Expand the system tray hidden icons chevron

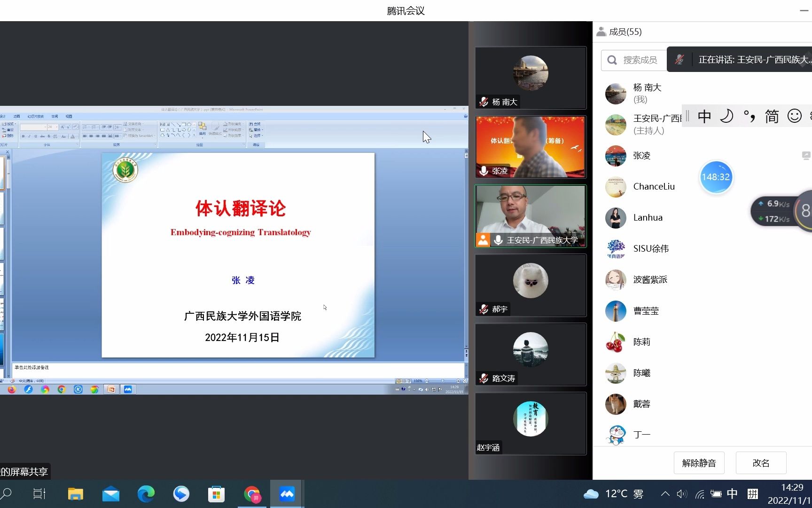coord(665,494)
